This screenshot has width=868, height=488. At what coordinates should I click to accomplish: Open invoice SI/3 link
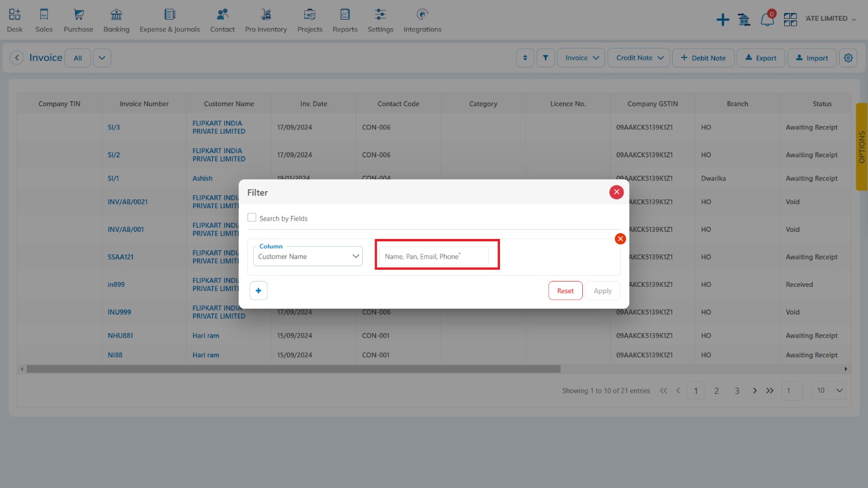tap(114, 127)
